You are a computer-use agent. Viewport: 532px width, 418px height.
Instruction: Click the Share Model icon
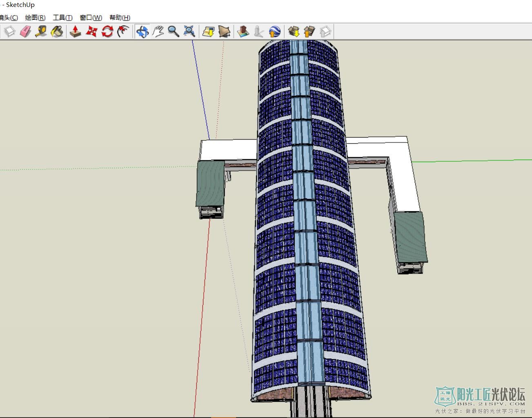click(309, 31)
